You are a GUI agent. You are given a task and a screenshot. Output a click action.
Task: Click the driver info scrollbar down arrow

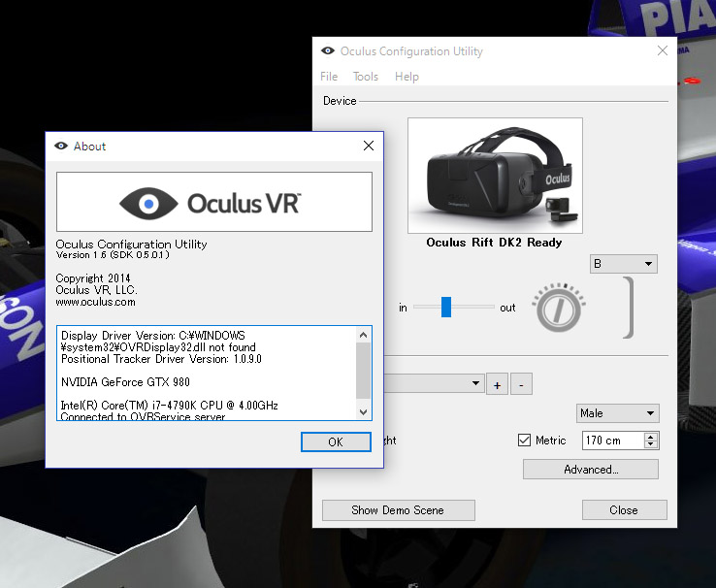(364, 412)
